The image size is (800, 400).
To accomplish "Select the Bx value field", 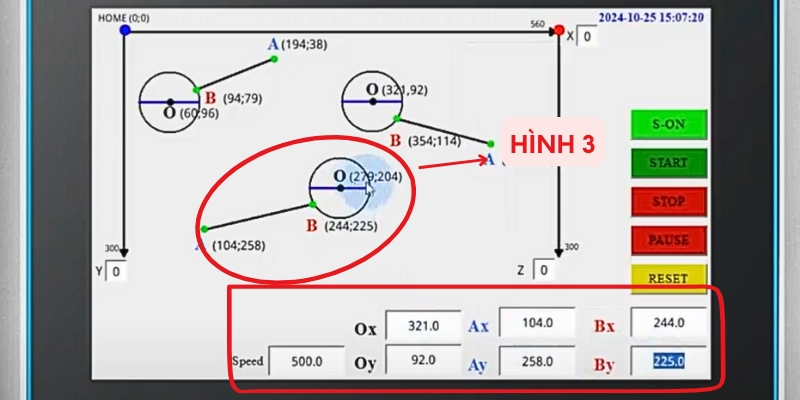I will pyautogui.click(x=668, y=323).
